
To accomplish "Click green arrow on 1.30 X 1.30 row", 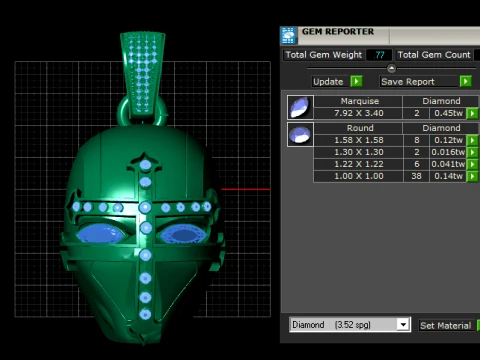I will (472, 152).
